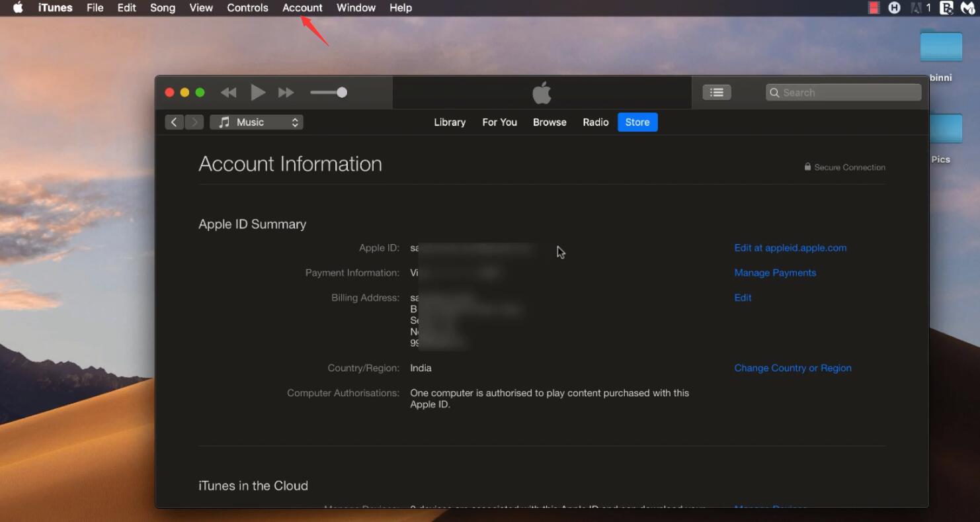This screenshot has width=980, height=522.
Task: Click Change Country or Region
Action: (x=793, y=368)
